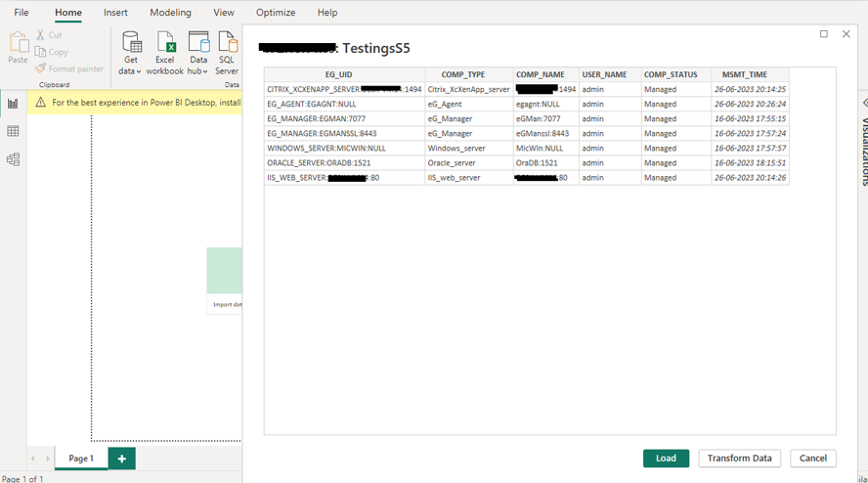
Task: Click the EG_UID column header
Action: pyautogui.click(x=344, y=74)
